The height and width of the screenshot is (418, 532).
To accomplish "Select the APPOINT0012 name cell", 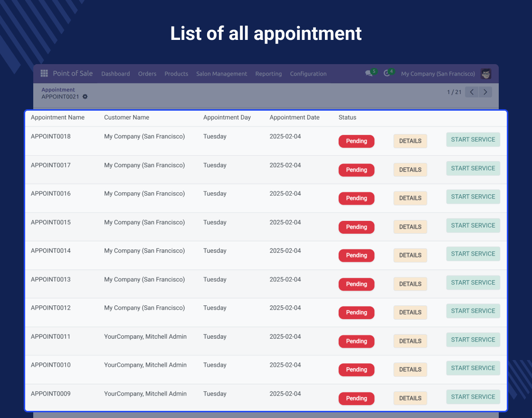I will point(50,308).
